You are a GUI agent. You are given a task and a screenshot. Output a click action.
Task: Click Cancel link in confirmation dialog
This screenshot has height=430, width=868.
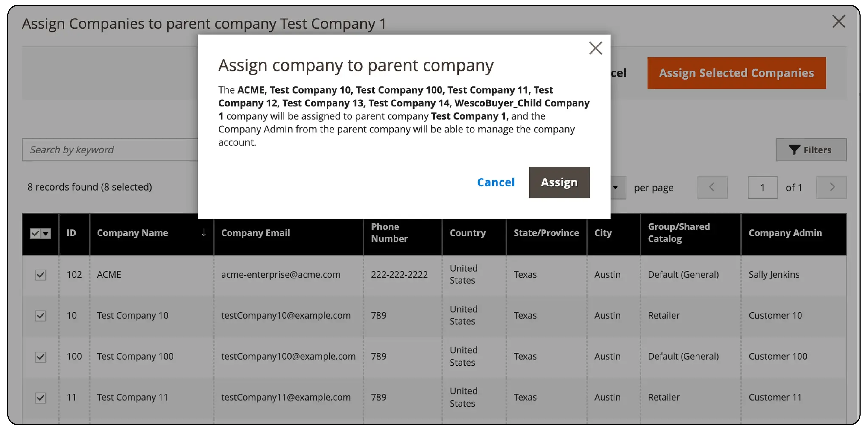tap(496, 182)
